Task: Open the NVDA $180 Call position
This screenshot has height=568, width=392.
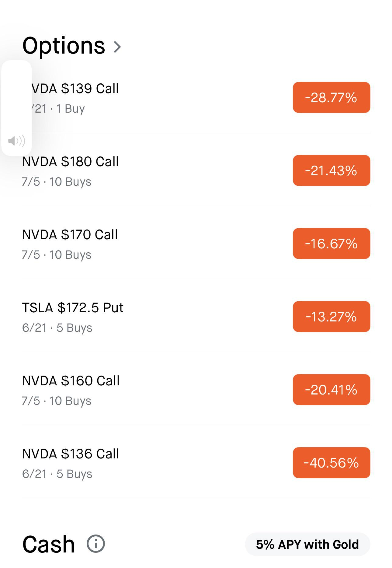Action: (x=196, y=170)
